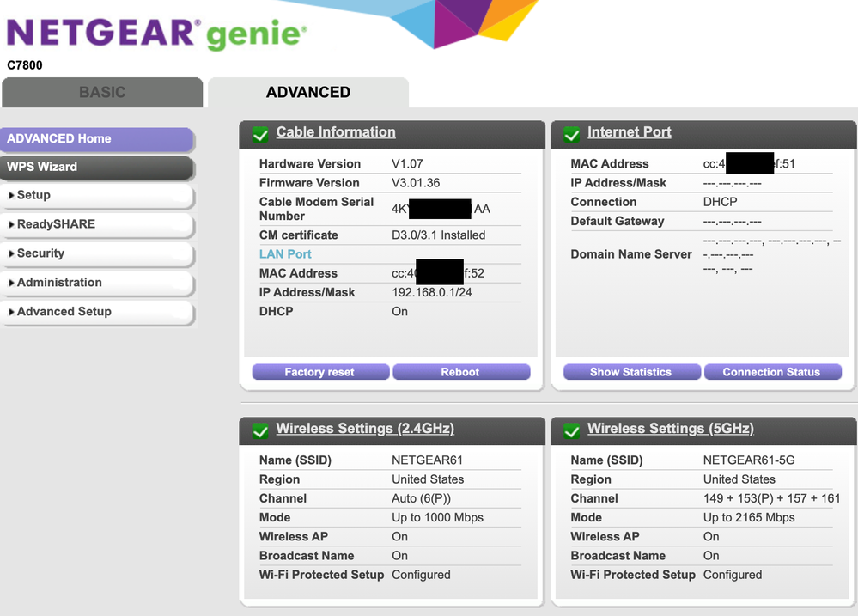Click the Show Statistics button
The width and height of the screenshot is (858, 616).
coord(631,372)
